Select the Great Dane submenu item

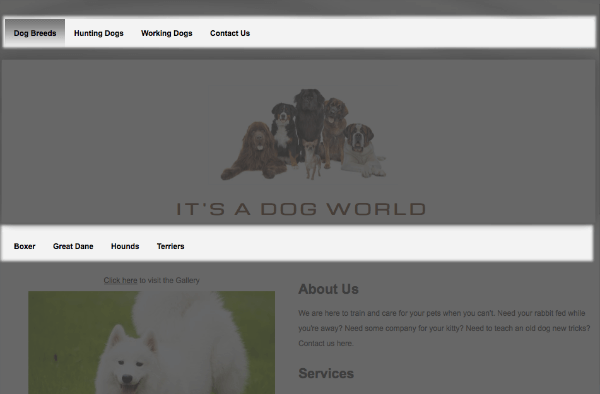coord(73,246)
